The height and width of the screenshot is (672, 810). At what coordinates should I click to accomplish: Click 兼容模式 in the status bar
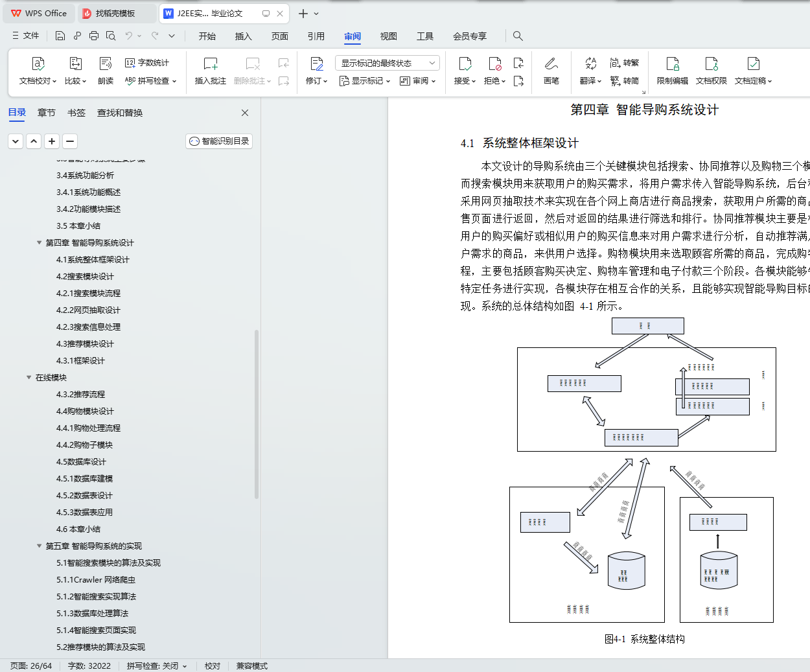click(x=252, y=666)
